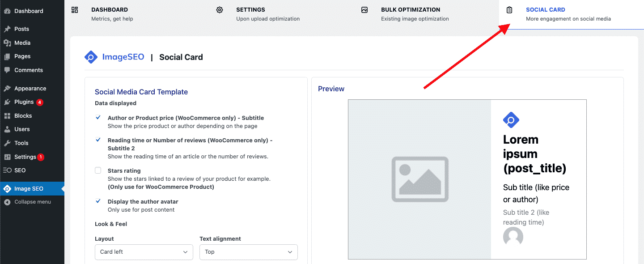The height and width of the screenshot is (264, 644).
Task: Disable Display the author avatar
Action: coord(98,202)
